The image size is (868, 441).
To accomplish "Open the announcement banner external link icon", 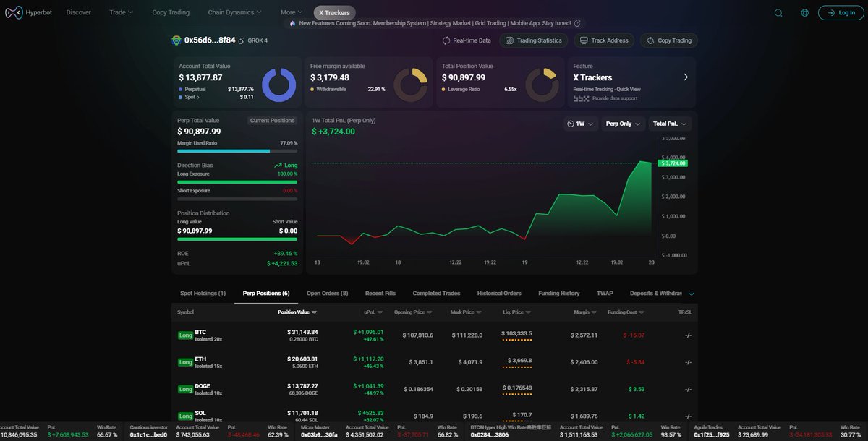I will [577, 23].
